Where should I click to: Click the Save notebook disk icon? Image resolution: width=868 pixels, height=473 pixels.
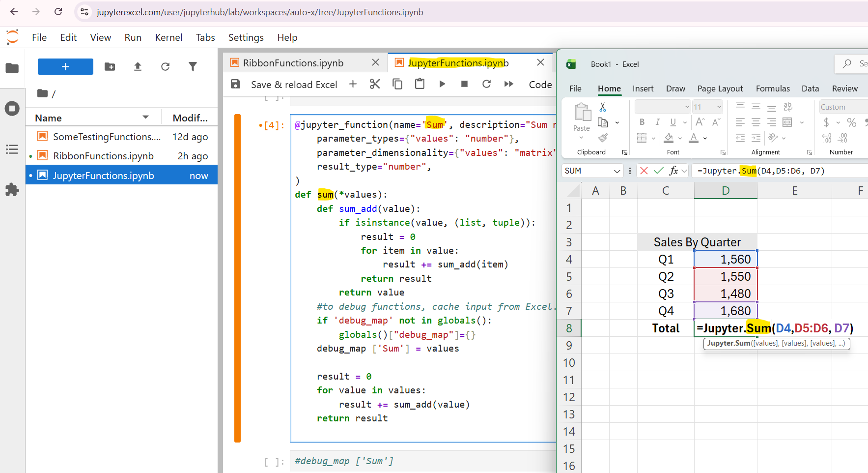click(x=235, y=84)
